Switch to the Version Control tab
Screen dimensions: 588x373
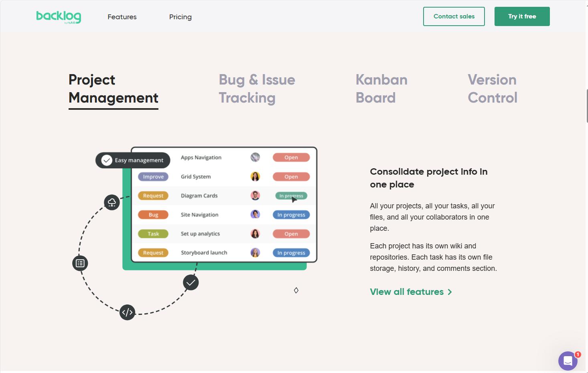493,89
